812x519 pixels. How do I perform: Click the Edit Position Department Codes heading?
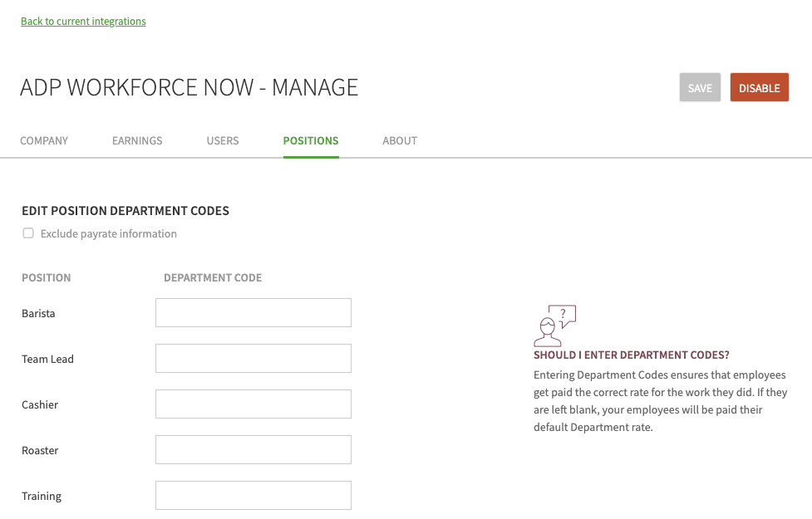pyautogui.click(x=125, y=211)
